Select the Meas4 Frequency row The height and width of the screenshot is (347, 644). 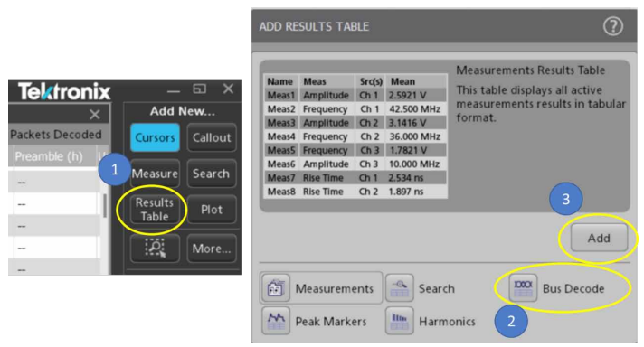[x=355, y=136]
